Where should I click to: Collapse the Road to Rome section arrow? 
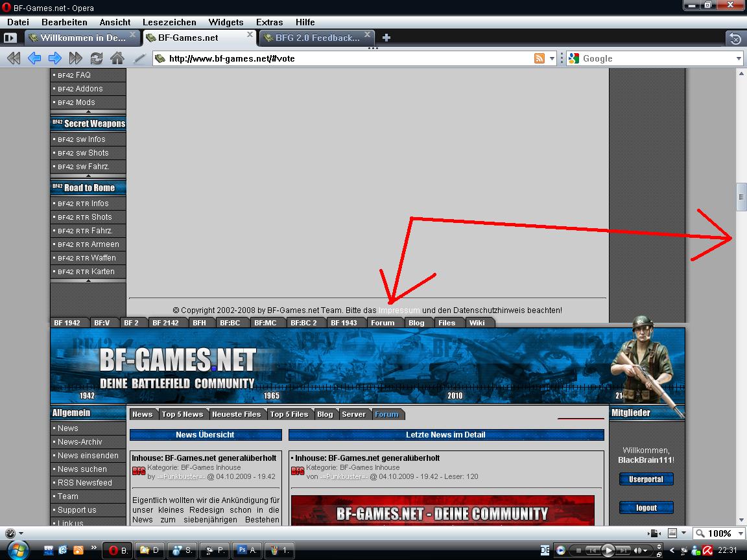pos(88,281)
